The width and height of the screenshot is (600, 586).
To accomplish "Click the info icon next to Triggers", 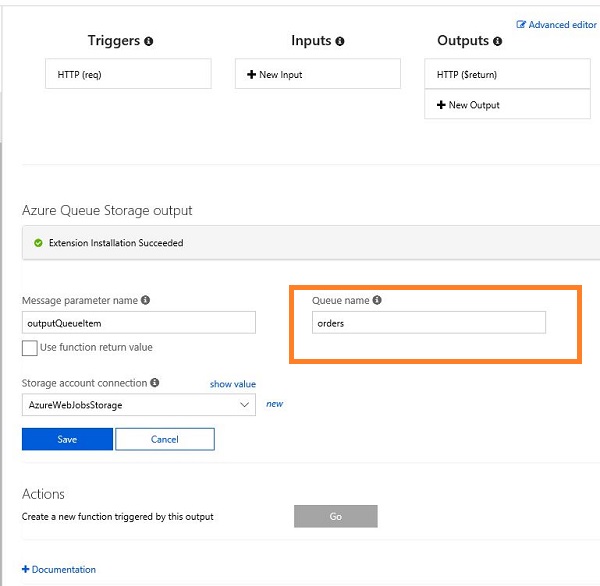I will tap(148, 41).
